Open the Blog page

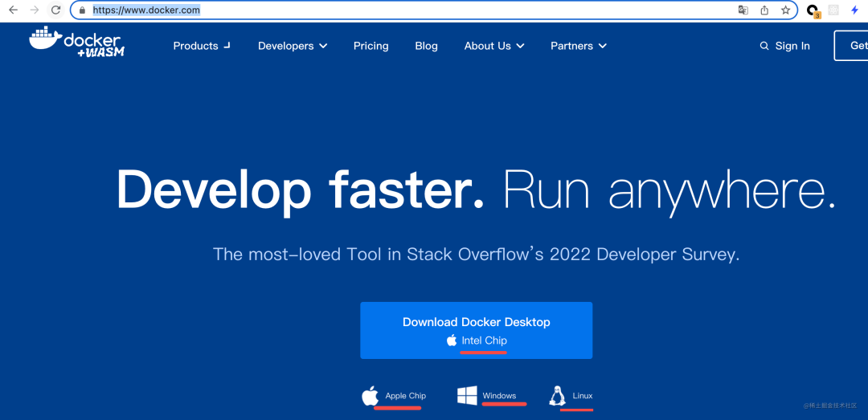426,46
